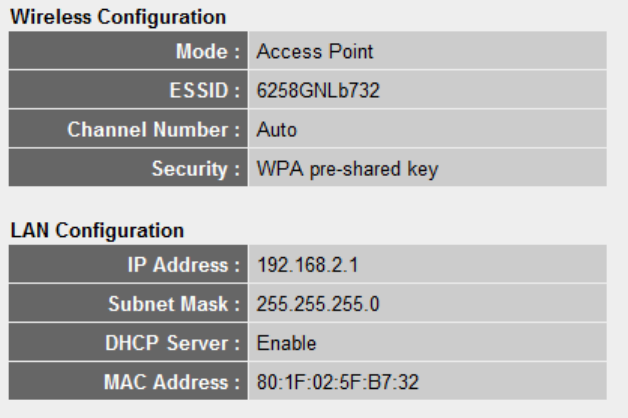Click the empty area right of Auto
The width and height of the screenshot is (628, 418).
pyautogui.click(x=452, y=129)
